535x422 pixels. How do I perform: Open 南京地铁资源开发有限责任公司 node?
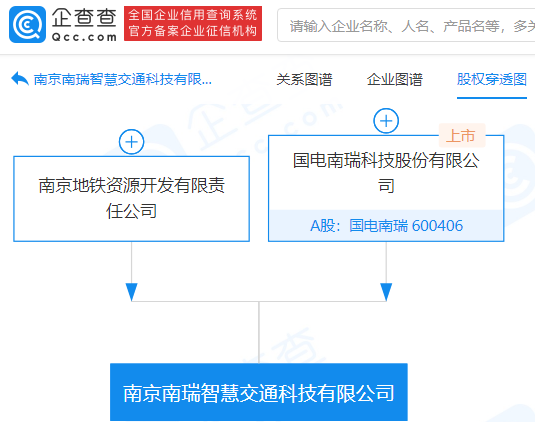click(131, 199)
